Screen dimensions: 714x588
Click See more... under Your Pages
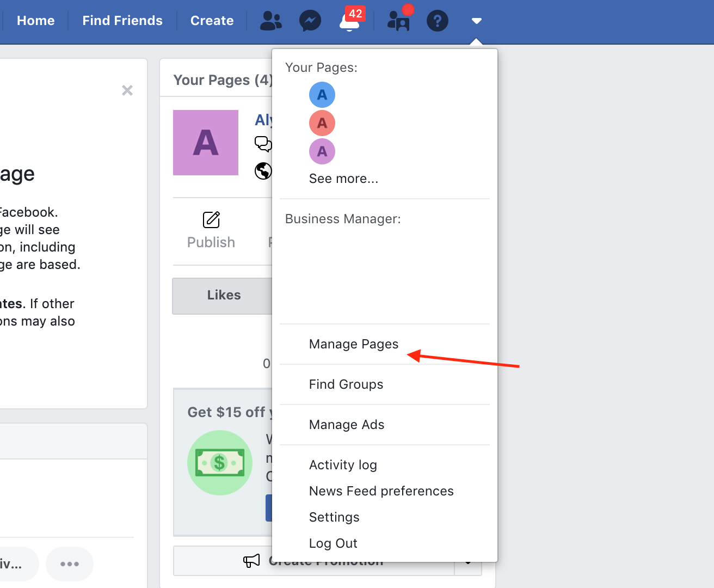pyautogui.click(x=343, y=179)
